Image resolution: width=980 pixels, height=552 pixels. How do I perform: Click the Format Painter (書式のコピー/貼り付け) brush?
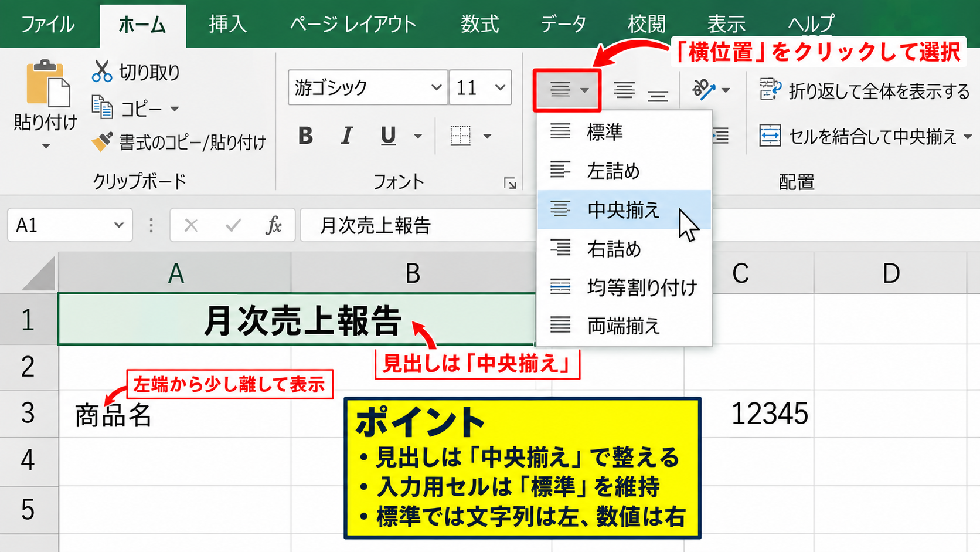pos(102,141)
